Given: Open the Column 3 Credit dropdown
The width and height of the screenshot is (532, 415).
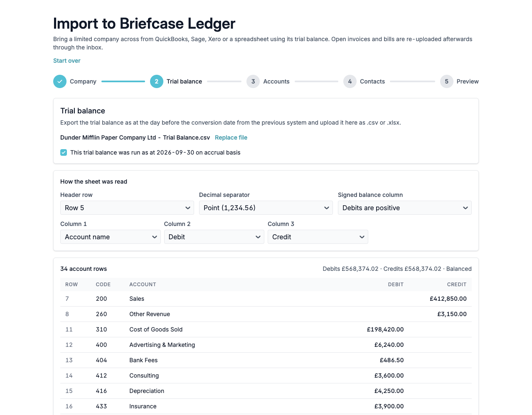Looking at the screenshot, I should coord(318,237).
